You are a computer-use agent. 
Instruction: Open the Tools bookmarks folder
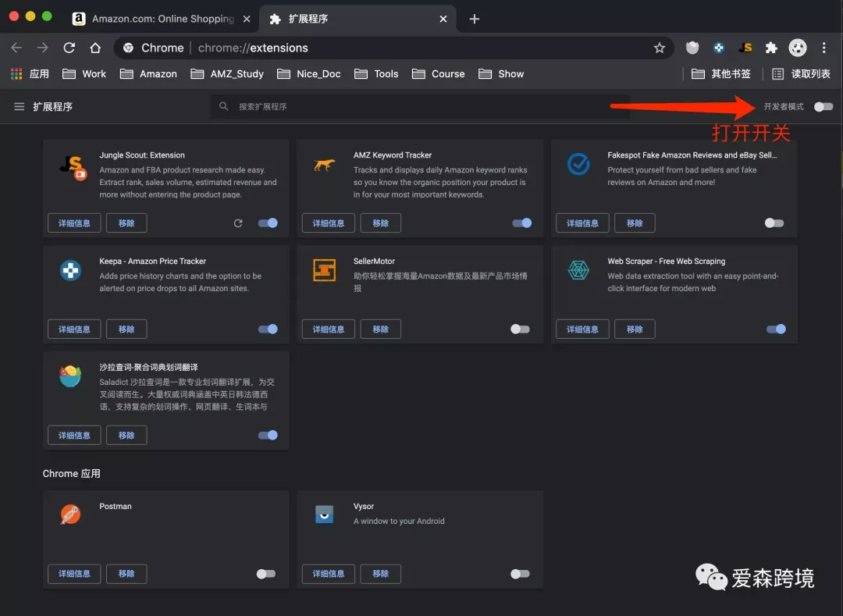coord(376,73)
